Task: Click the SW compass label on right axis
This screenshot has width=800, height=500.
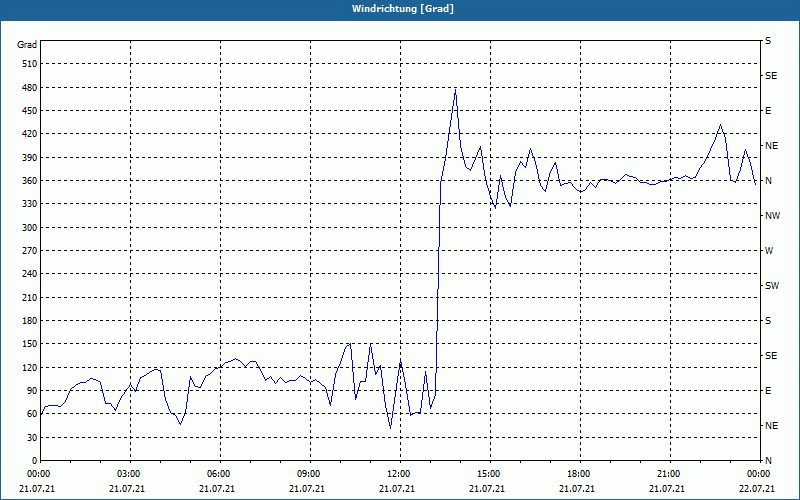Action: pos(772,286)
